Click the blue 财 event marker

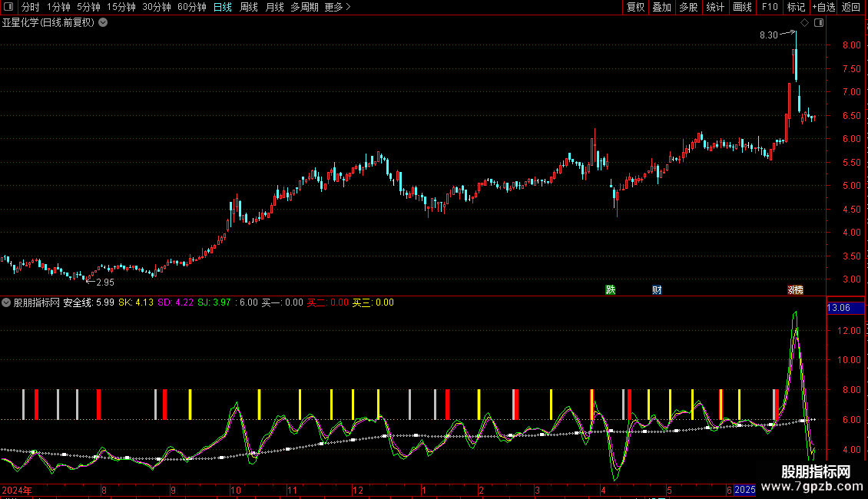pyautogui.click(x=657, y=289)
